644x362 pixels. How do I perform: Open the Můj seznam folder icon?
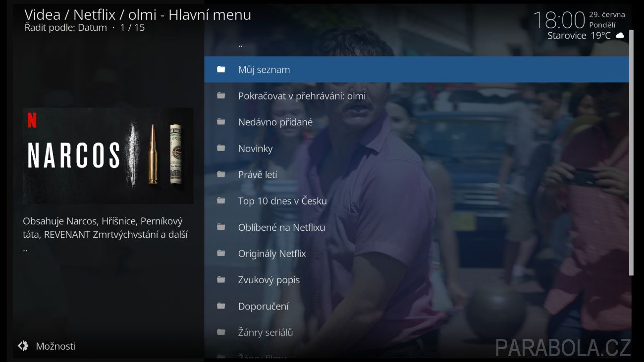pyautogui.click(x=221, y=69)
